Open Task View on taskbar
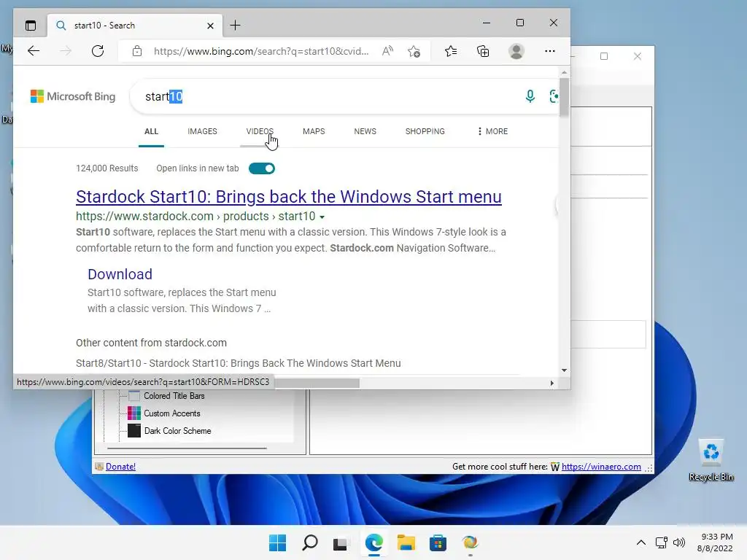 click(x=340, y=543)
